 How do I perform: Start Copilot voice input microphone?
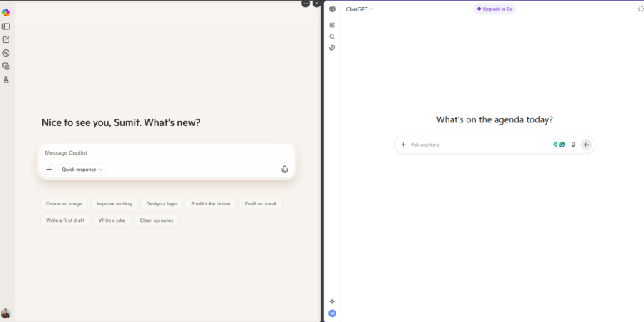click(285, 169)
